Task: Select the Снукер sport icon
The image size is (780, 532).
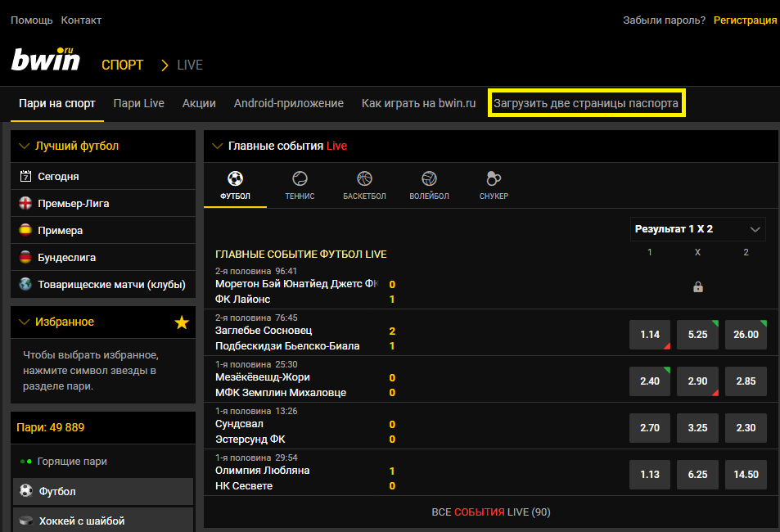Action: pyautogui.click(x=494, y=178)
